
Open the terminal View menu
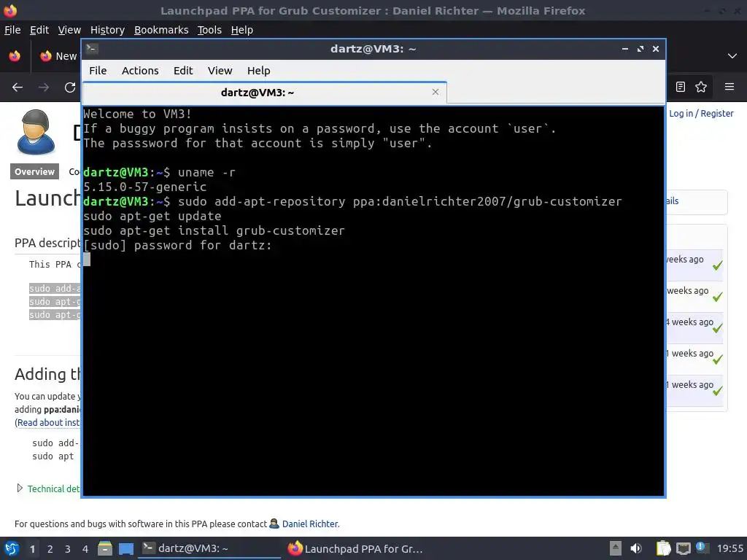tap(220, 71)
